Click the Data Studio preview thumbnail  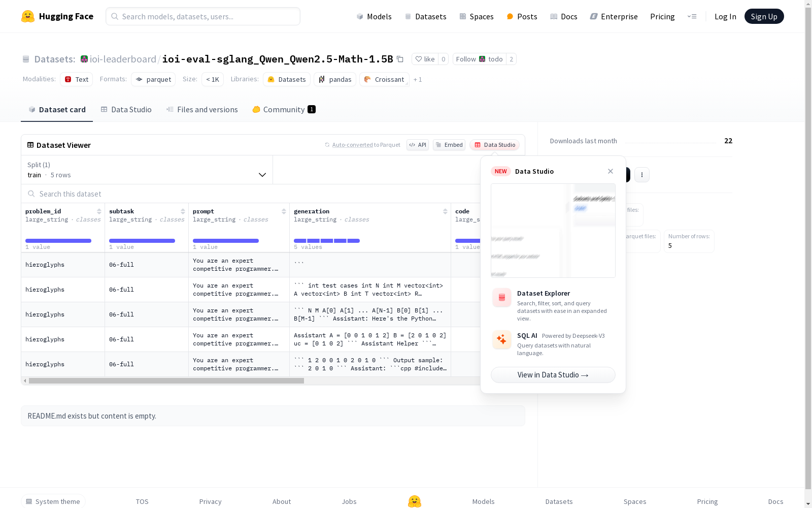point(553,231)
